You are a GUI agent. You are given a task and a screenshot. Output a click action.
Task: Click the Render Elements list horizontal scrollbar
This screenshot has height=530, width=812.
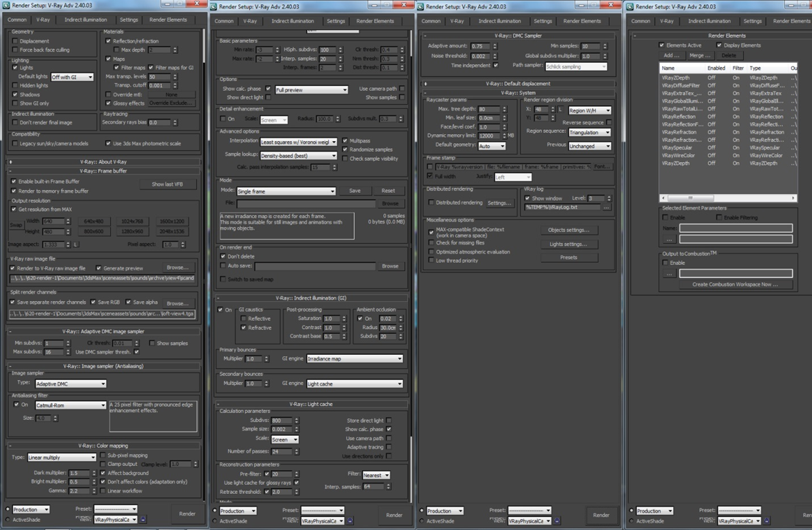[x=728, y=198]
